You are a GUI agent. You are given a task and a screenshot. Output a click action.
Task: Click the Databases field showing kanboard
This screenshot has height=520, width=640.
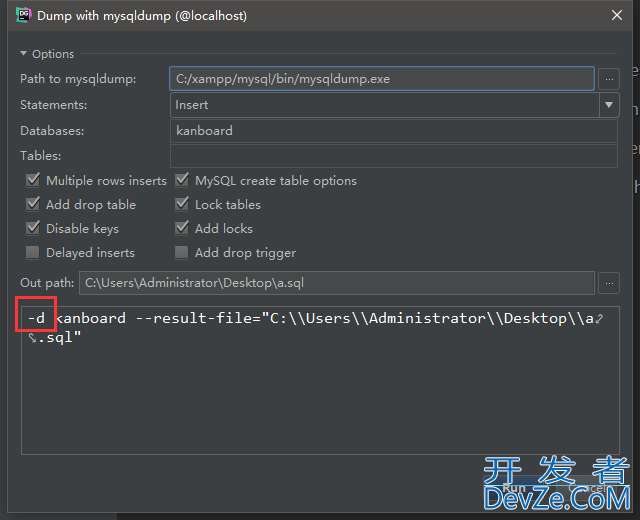[393, 131]
